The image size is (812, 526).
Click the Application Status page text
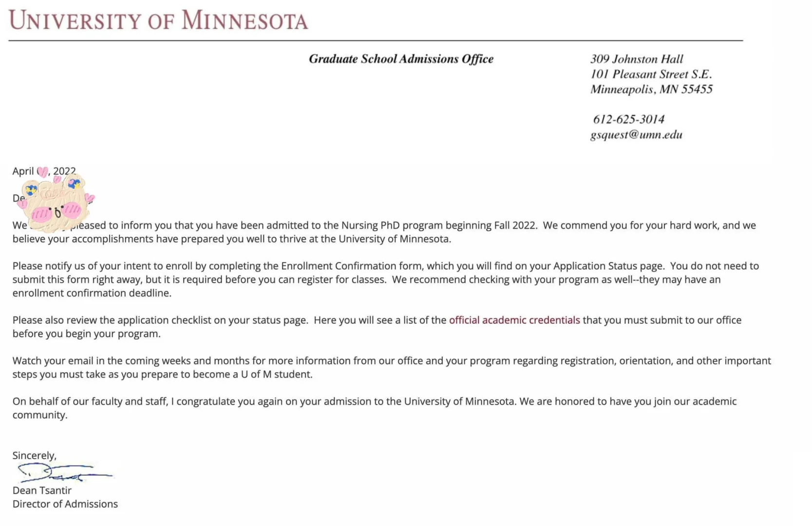[x=608, y=266]
